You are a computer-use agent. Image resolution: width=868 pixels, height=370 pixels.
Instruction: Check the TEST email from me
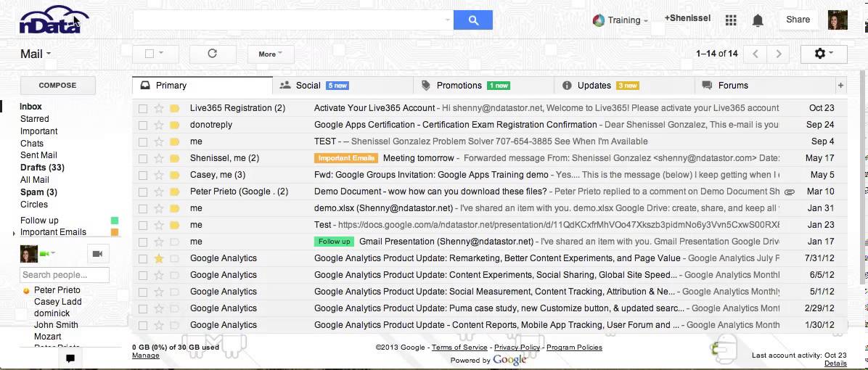(143, 141)
